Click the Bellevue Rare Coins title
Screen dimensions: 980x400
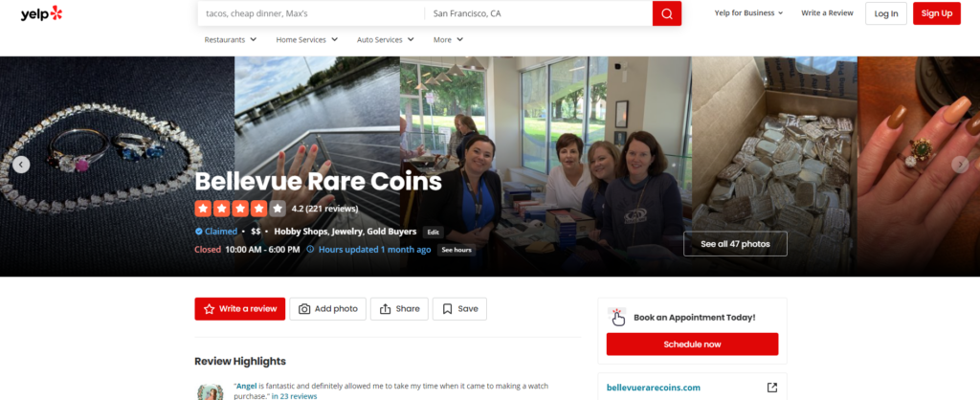click(319, 181)
